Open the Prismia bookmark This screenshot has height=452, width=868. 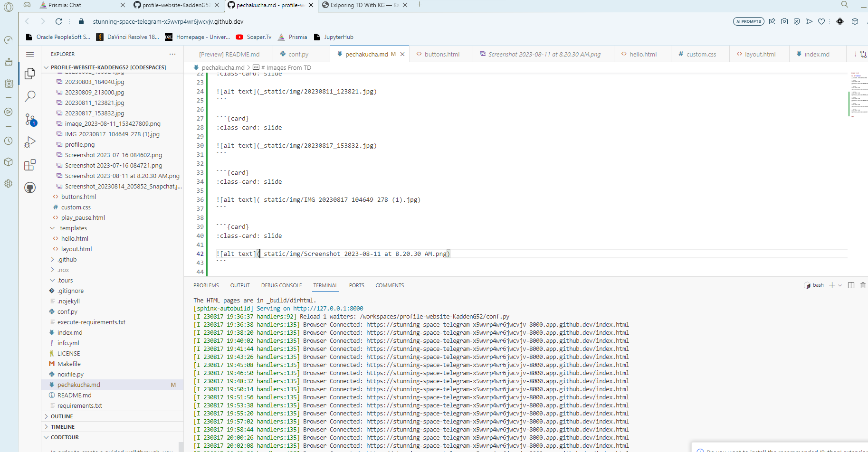(x=293, y=37)
